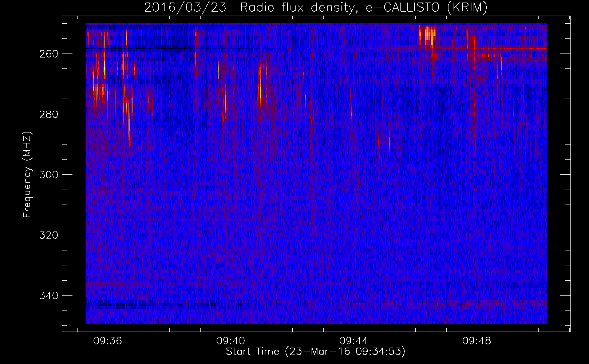Select the '300' frequency tick label
The width and height of the screenshot is (589, 364).
48,175
